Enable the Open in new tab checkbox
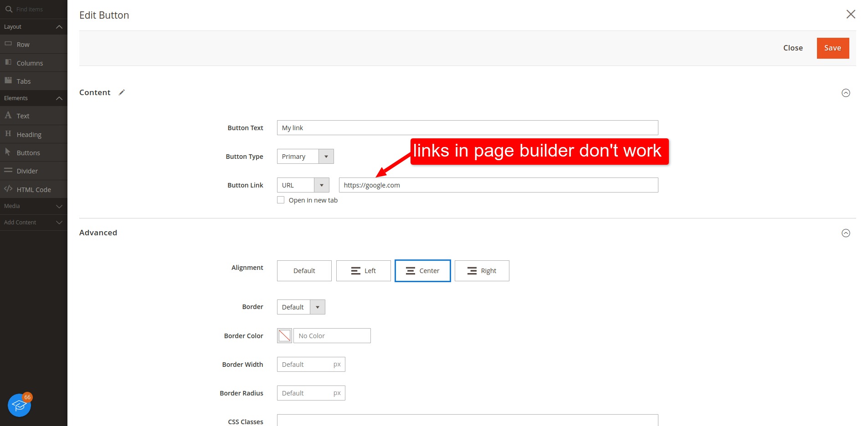 pyautogui.click(x=280, y=200)
